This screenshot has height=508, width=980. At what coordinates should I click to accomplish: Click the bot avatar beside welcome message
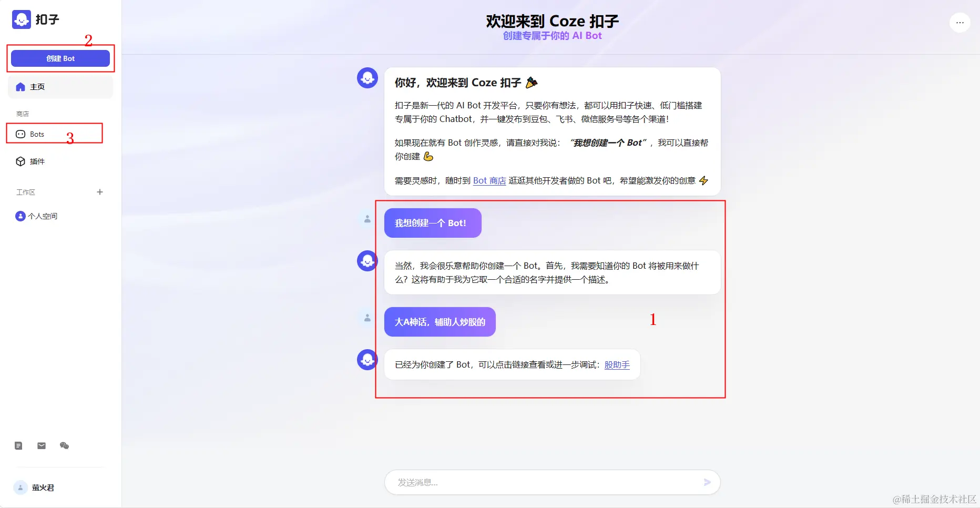point(367,78)
